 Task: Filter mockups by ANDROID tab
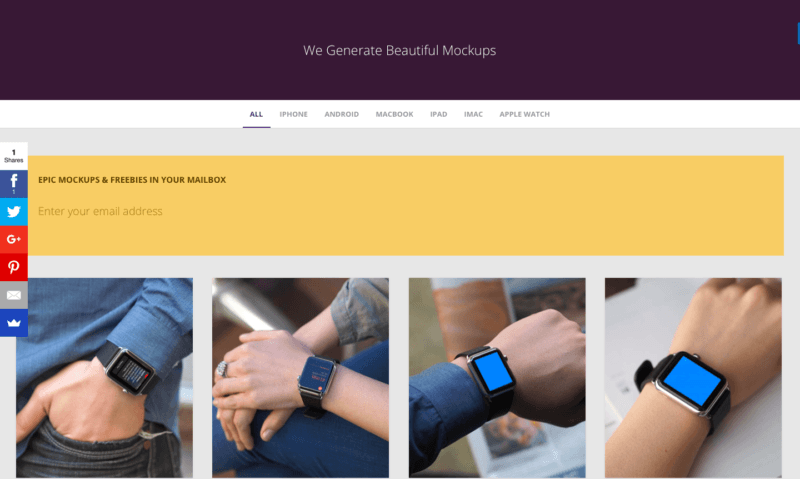341,114
